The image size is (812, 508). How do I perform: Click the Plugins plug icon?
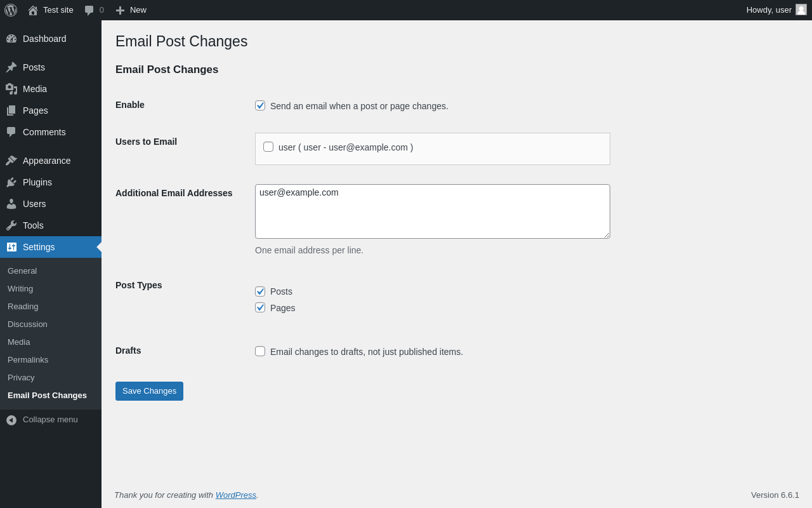coord(11,182)
